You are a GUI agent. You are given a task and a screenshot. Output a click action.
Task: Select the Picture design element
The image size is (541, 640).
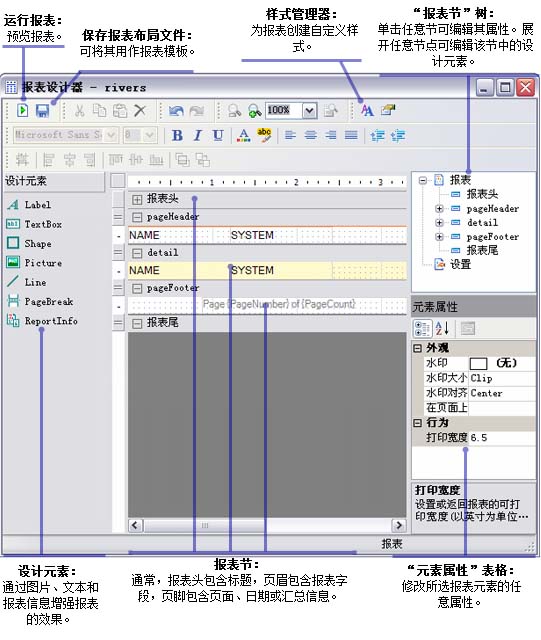click(x=34, y=262)
